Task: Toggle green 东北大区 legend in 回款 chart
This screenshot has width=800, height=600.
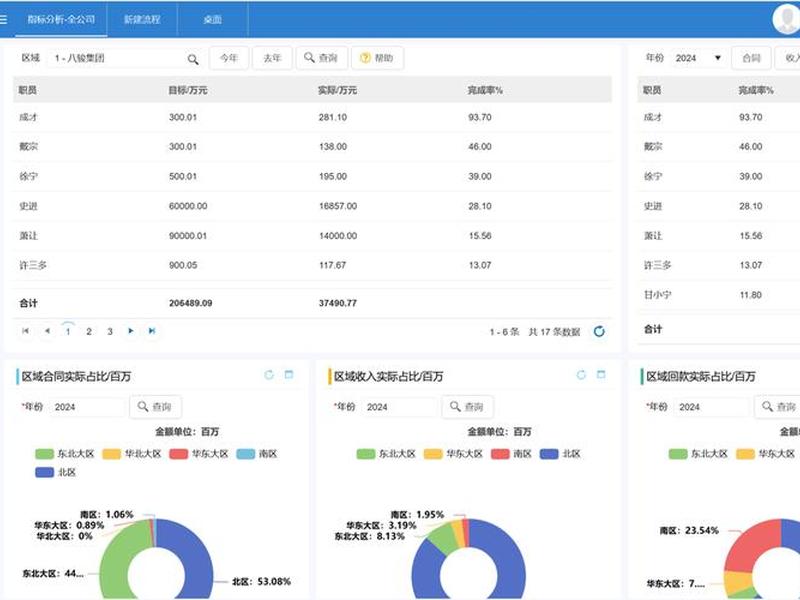Action: (698, 454)
